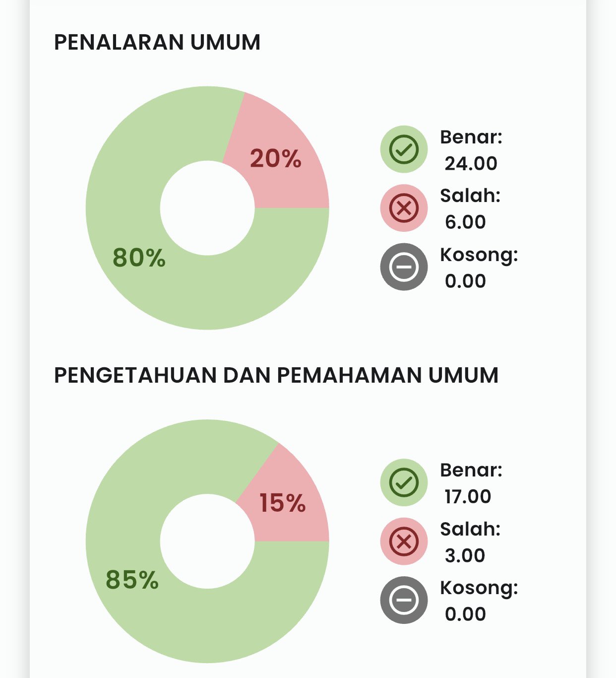Select the Benar checkmark icon in Pengetahuan dan Pemahaman Umum
Screen dimensions: 616x678
point(404,482)
